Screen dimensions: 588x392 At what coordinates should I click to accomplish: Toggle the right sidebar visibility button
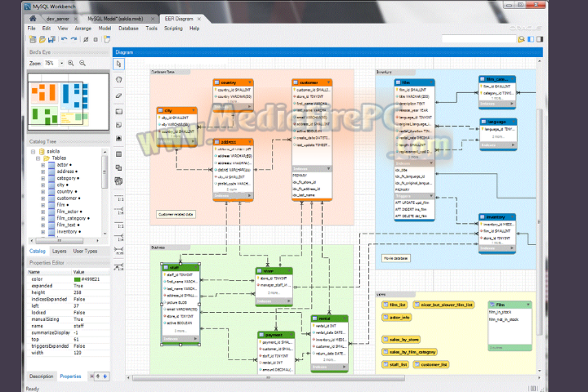click(x=540, y=39)
